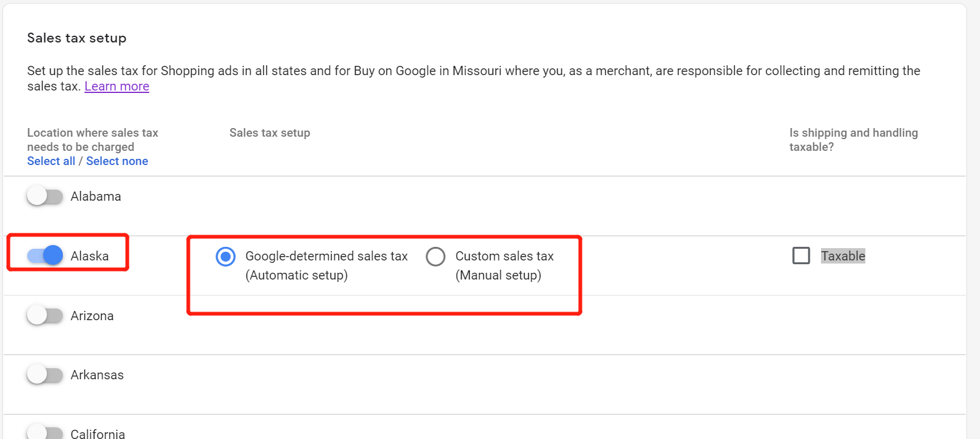The height and width of the screenshot is (439, 980).
Task: Open the Learn more link
Action: click(x=116, y=86)
